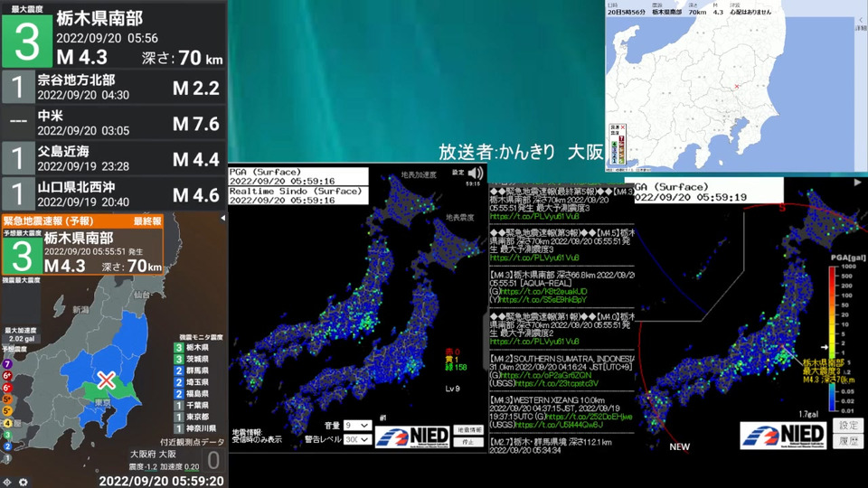868x488 pixels.
Task: Click intensity 3 green legend circle
Action: [7, 435]
